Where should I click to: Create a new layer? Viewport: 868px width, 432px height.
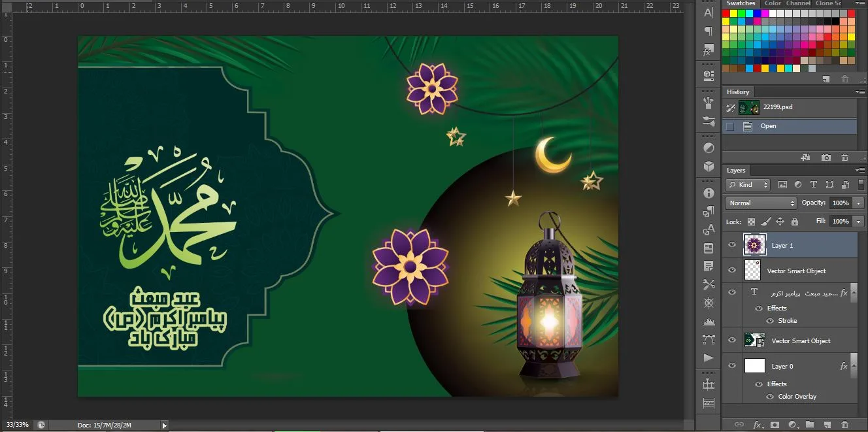[827, 425]
